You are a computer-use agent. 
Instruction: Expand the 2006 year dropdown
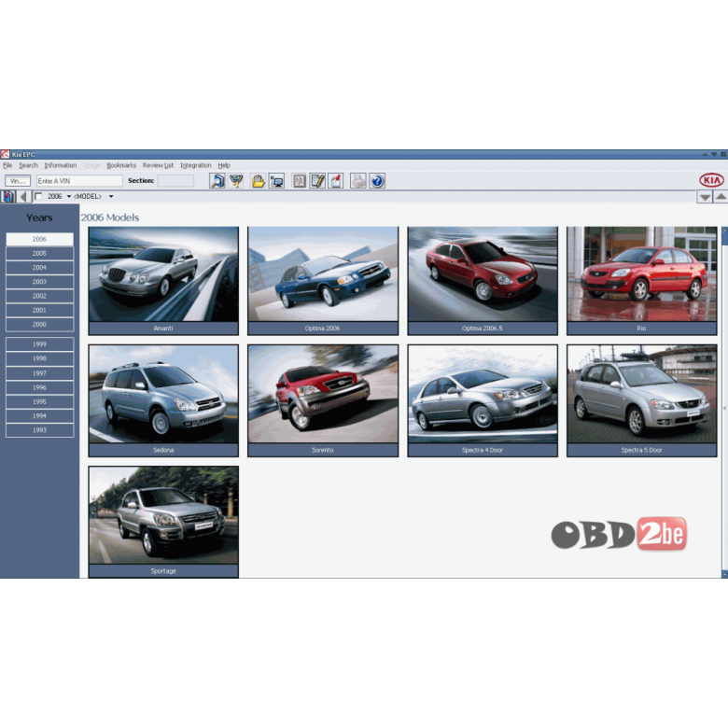click(69, 196)
